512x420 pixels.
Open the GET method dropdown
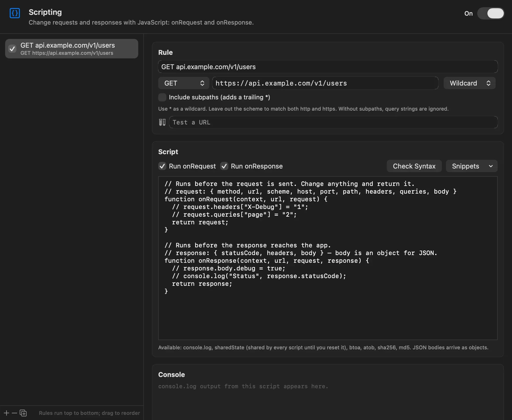pos(184,83)
